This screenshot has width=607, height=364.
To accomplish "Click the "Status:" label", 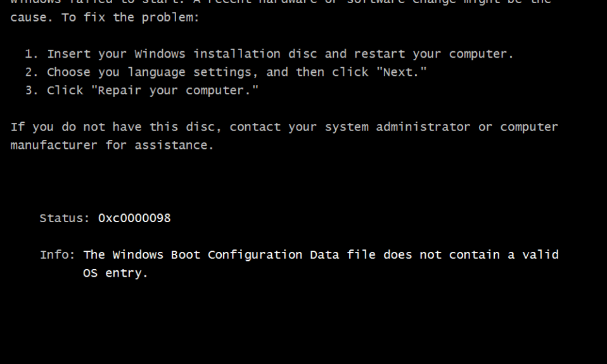I will 65,218.
